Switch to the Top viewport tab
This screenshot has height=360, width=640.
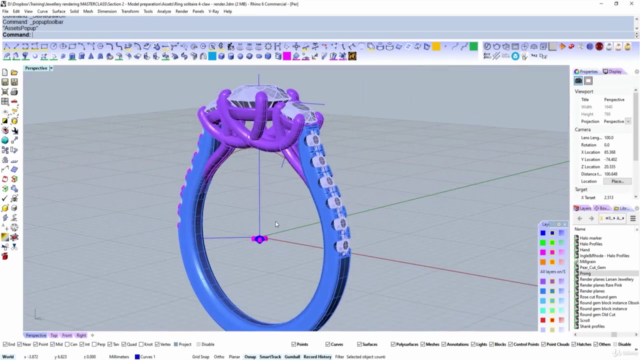coord(54,335)
